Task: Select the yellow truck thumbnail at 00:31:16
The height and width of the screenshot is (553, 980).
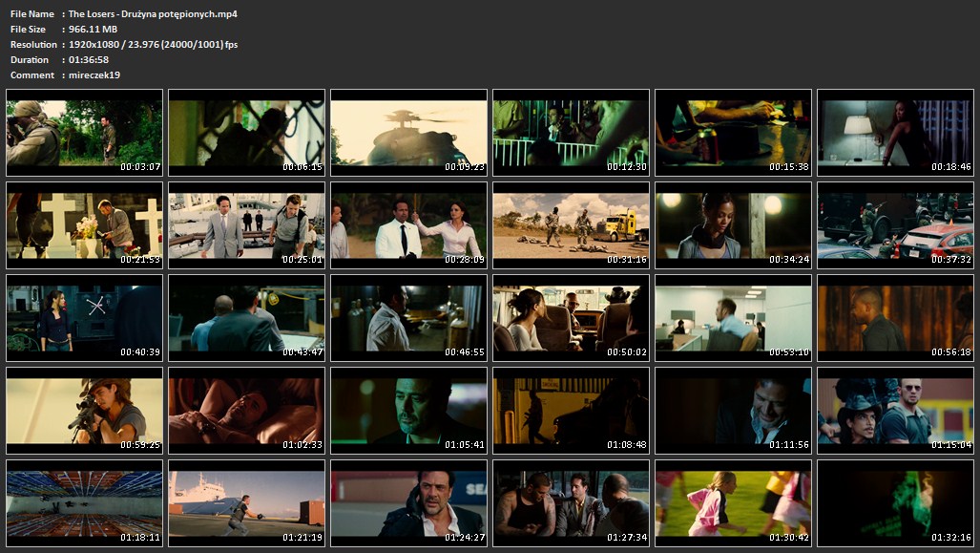Action: (x=571, y=225)
